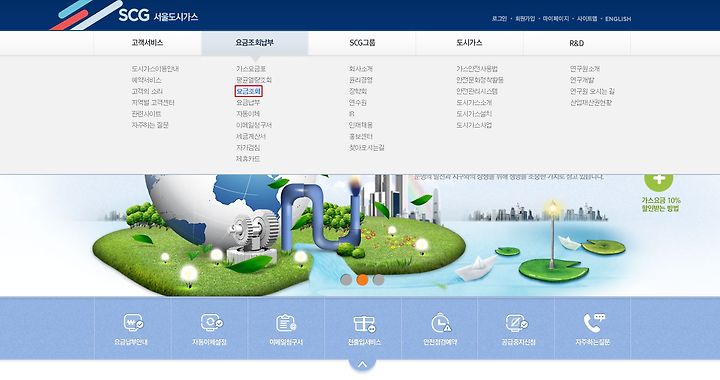
Task: Click the 로그인 link in the header
Action: (499, 19)
